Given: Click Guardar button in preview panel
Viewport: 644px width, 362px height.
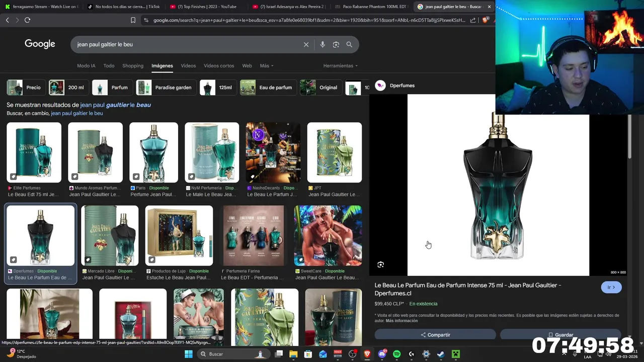Looking at the screenshot, I should [x=560, y=335].
